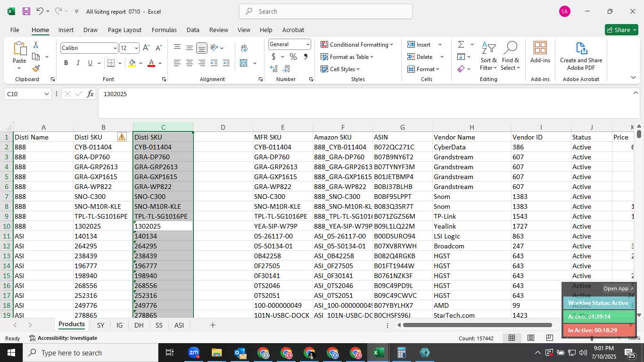This screenshot has height=362, width=644.
Task: Click the Save icon in title bar
Action: (x=26, y=11)
